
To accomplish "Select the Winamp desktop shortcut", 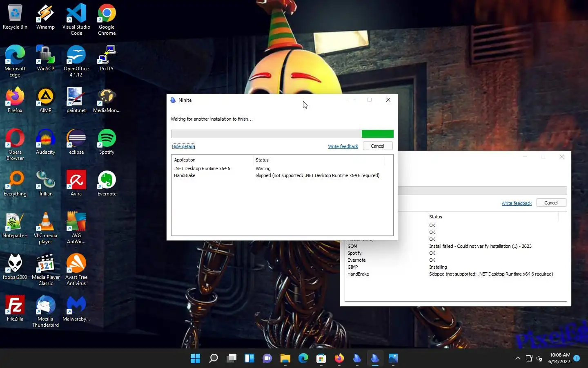I will (45, 17).
